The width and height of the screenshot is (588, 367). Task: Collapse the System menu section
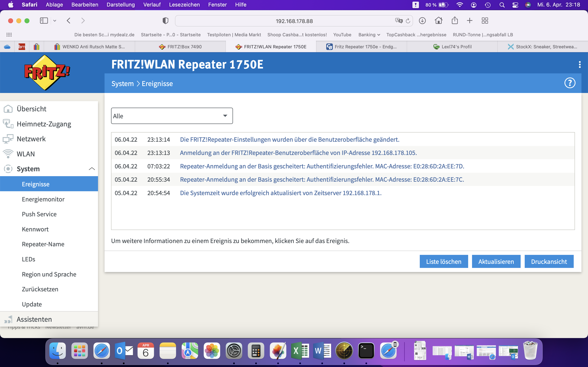[92, 169]
